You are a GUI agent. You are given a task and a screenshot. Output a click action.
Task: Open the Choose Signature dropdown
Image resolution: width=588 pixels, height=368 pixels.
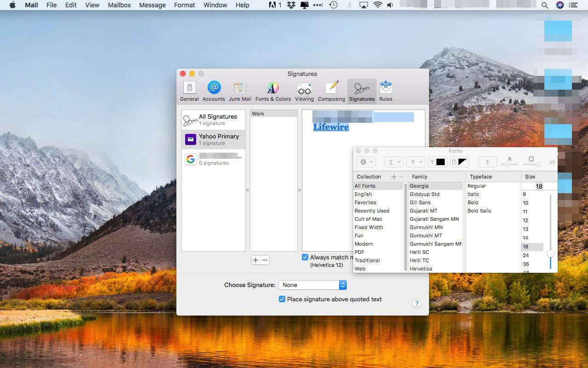point(312,285)
